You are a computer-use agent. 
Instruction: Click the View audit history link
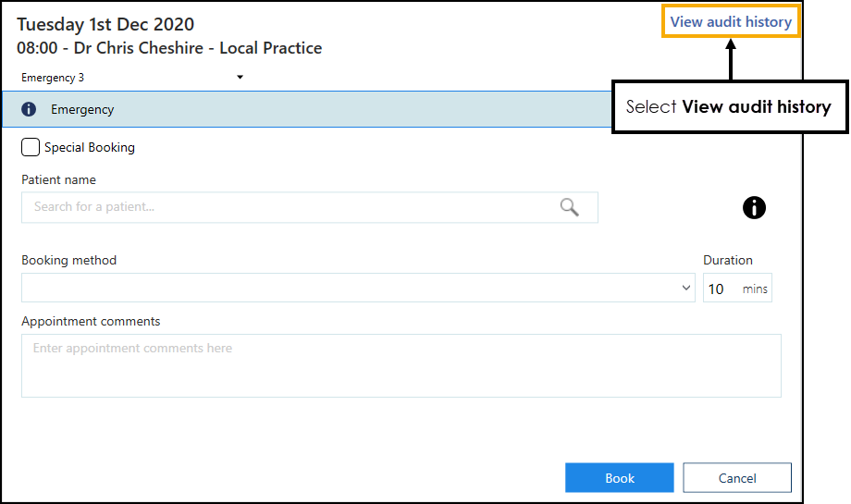(731, 22)
